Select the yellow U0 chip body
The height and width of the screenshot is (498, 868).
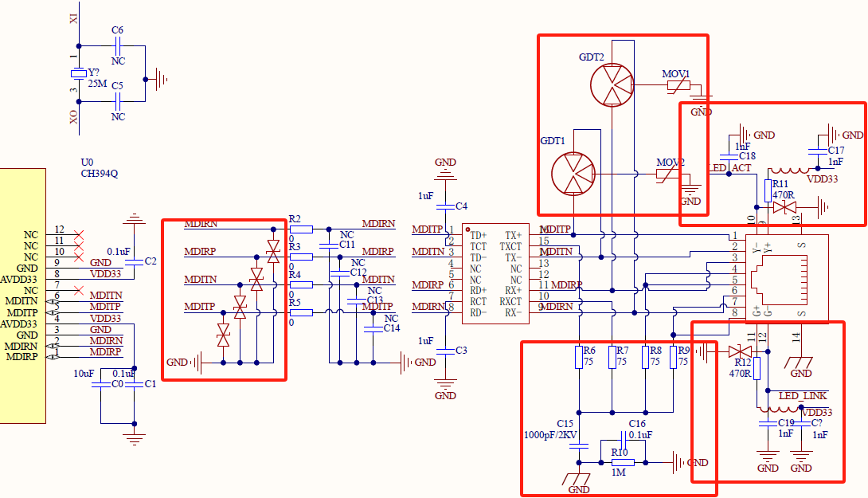(x=23, y=296)
